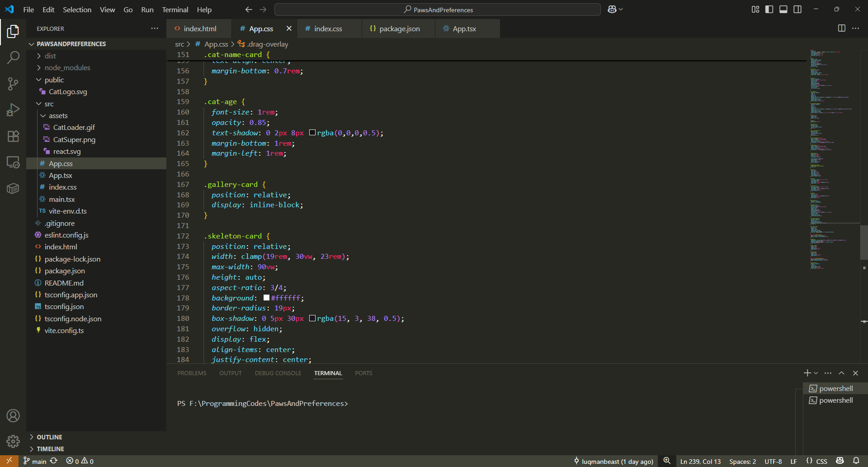Image resolution: width=868 pixels, height=467 pixels.
Task: Open Run and Debug view
Action: 13,110
